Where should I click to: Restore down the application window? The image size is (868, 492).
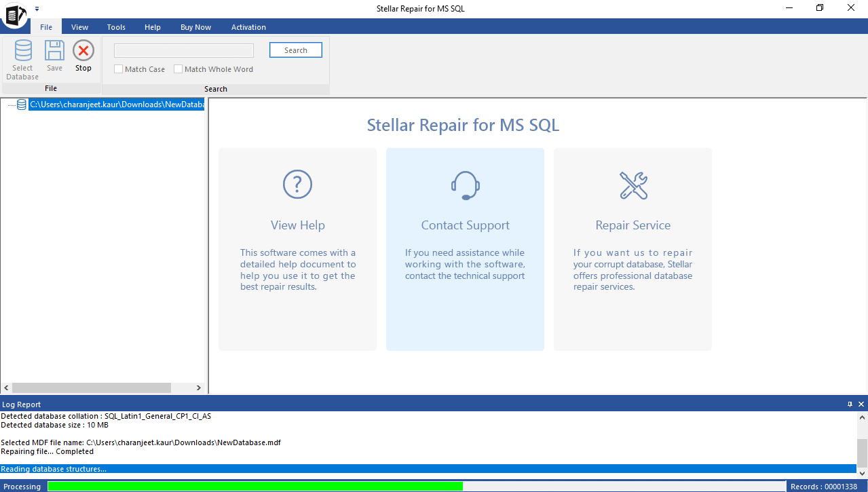pyautogui.click(x=820, y=8)
